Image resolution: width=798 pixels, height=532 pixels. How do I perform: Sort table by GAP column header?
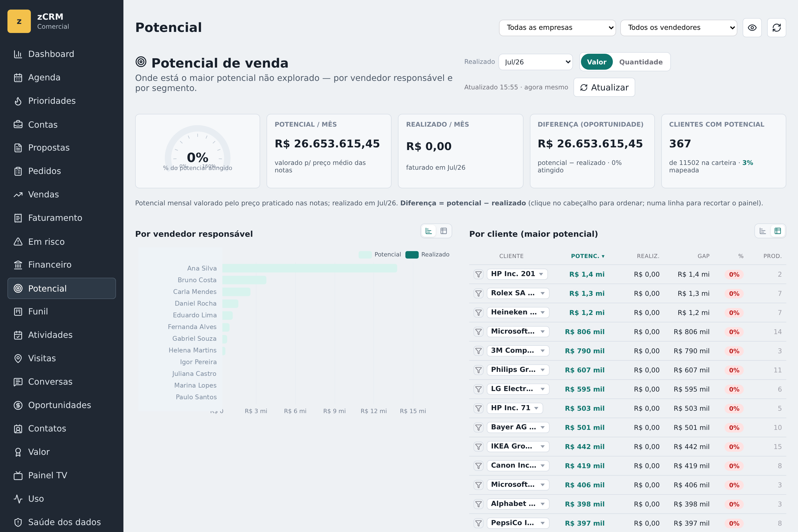point(703,256)
